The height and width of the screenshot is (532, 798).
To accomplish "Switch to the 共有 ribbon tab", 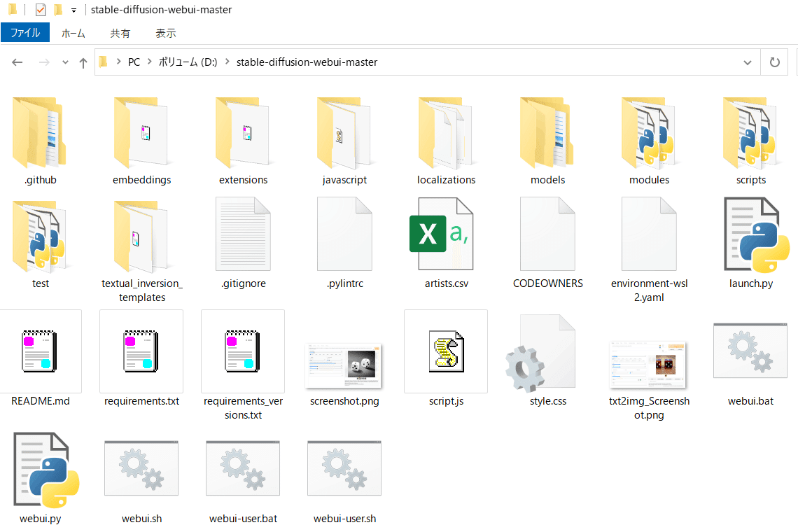I will (x=120, y=33).
